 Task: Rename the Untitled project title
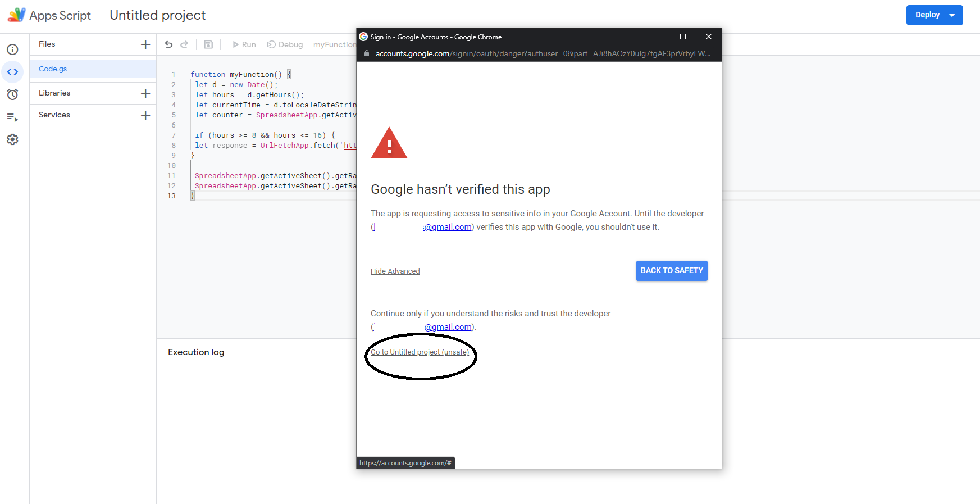[158, 15]
